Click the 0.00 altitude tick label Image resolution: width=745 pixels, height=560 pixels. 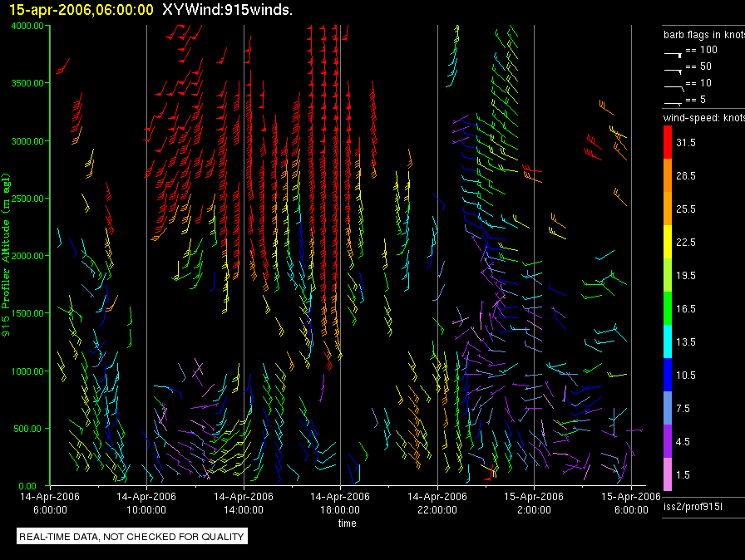pos(27,486)
